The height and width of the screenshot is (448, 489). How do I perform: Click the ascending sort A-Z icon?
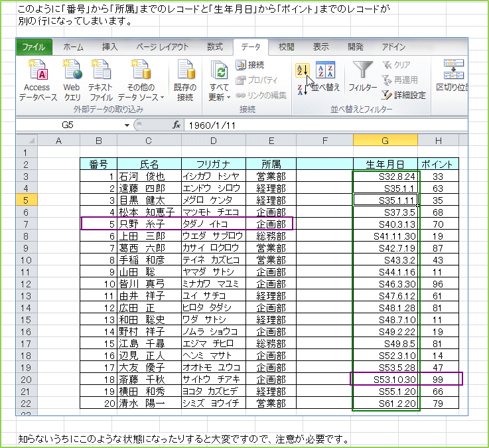pyautogui.click(x=302, y=70)
